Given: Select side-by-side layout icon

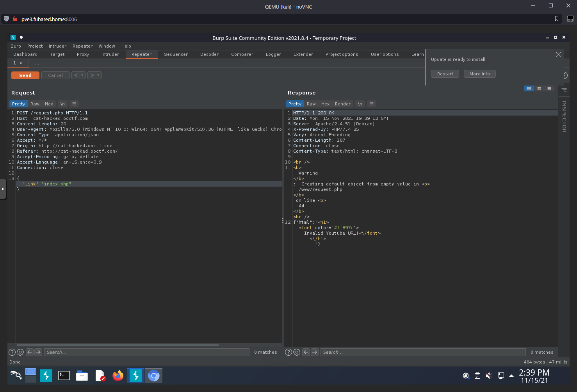Looking at the screenshot, I should click(x=529, y=88).
